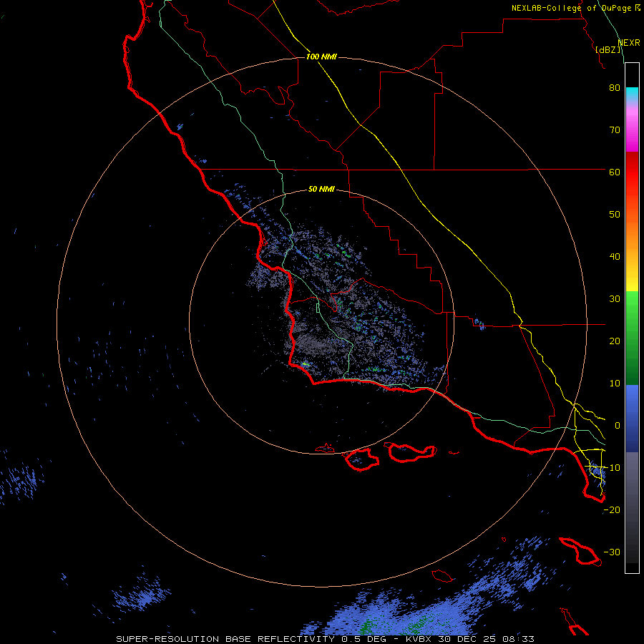Click the dBZ unit label above the color scale
The image size is (644, 644).
tap(608, 50)
